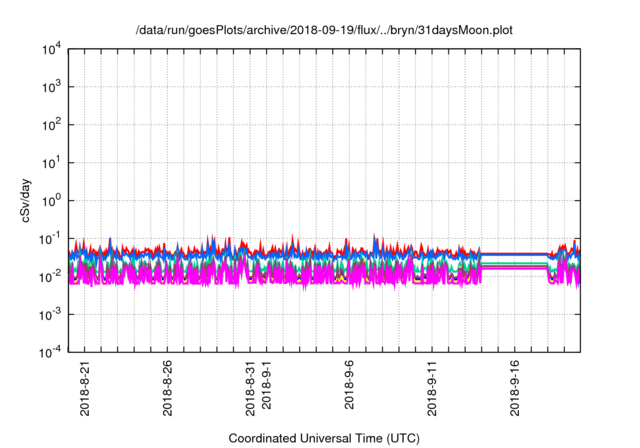Select the 2018-9-1 date tick label

click(x=267, y=391)
